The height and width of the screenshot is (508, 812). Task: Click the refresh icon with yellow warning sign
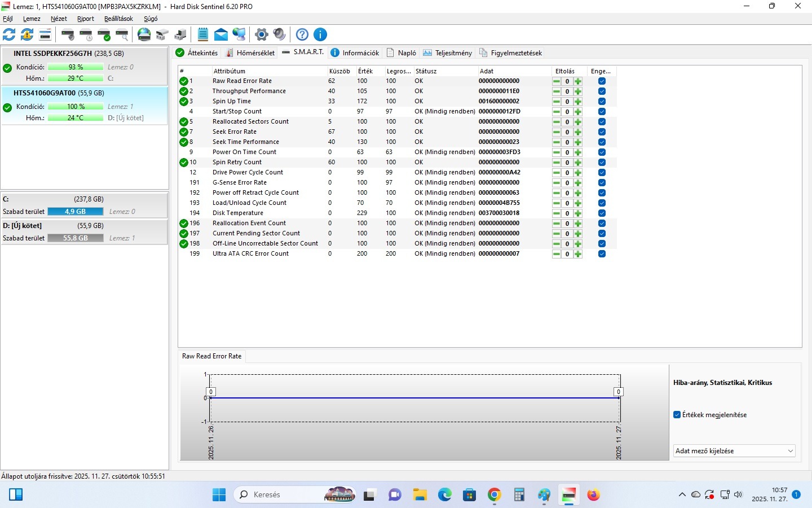tap(27, 34)
